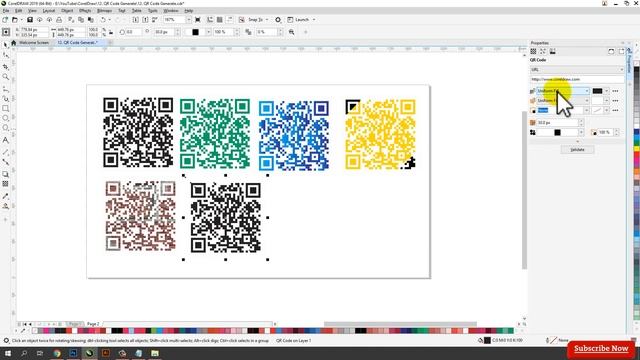This screenshot has height=360, width=640.
Task: Open the Options gear icon in toolbar
Action: click(278, 20)
